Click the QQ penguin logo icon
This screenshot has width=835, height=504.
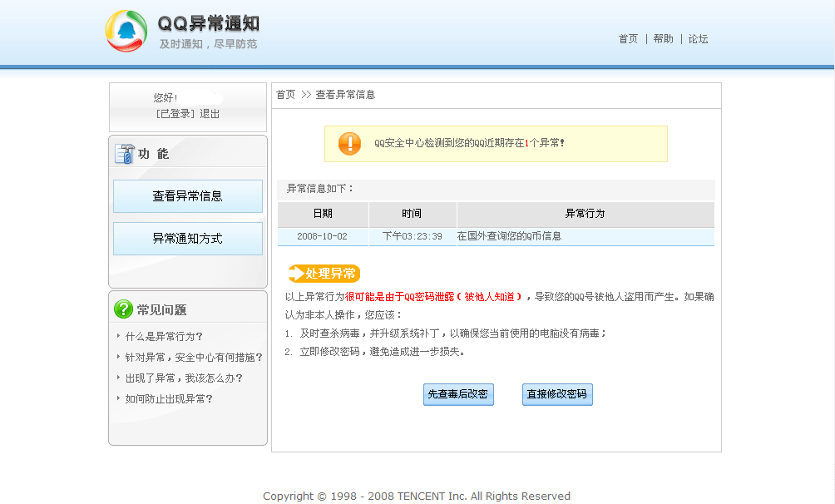tap(126, 31)
